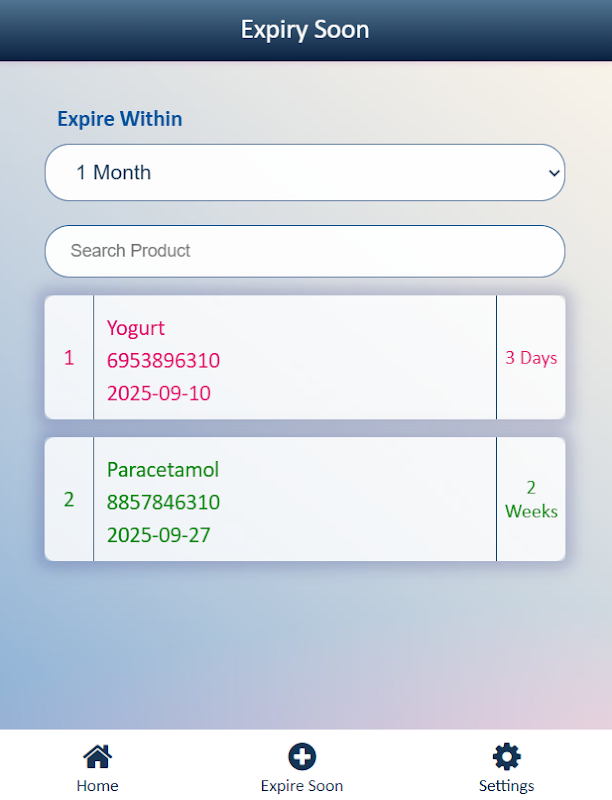
Task: Click the 3 Days expiry badge
Action: (531, 358)
